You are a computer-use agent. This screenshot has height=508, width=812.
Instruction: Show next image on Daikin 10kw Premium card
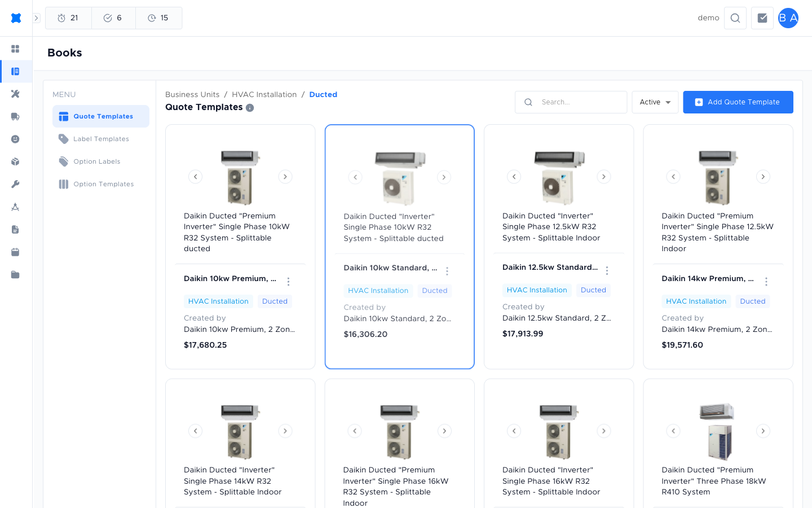[x=285, y=177]
